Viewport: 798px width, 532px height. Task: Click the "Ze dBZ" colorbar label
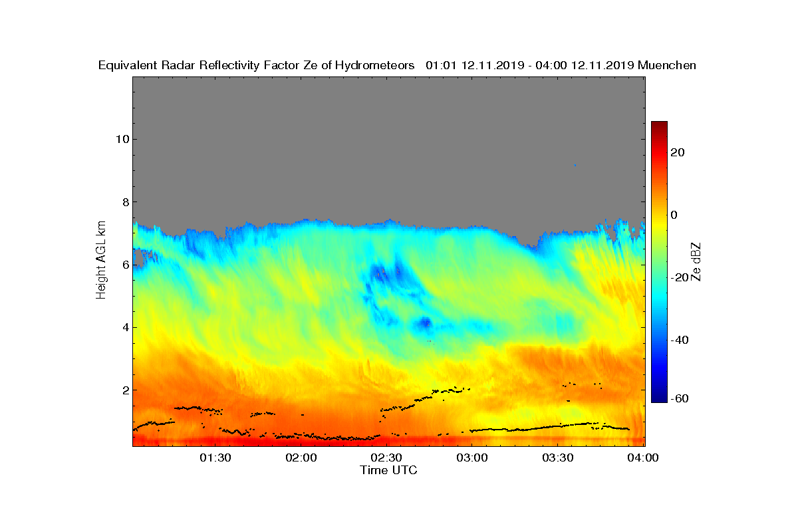click(x=696, y=261)
